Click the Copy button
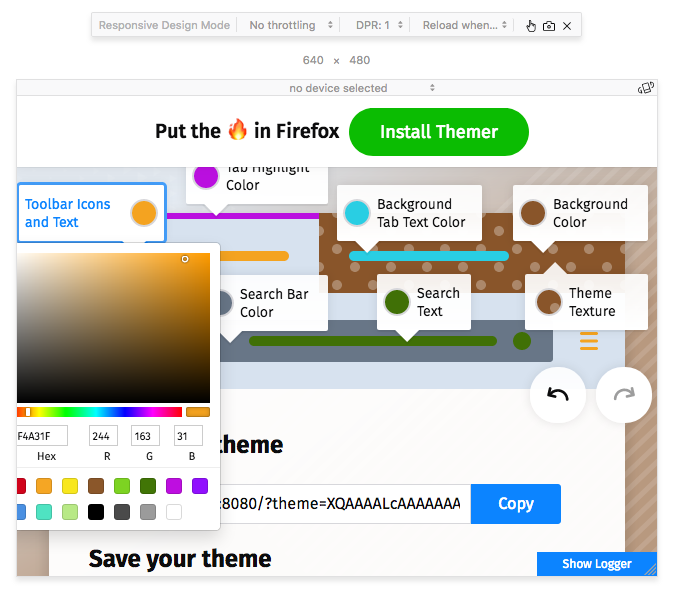The height and width of the screenshot is (593, 674). [x=515, y=504]
